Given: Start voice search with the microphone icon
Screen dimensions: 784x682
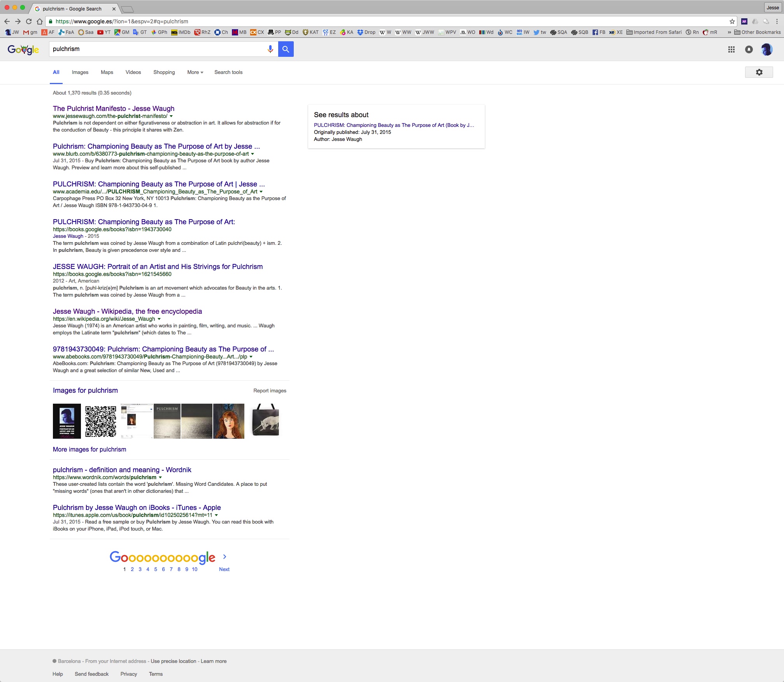Looking at the screenshot, I should 270,49.
